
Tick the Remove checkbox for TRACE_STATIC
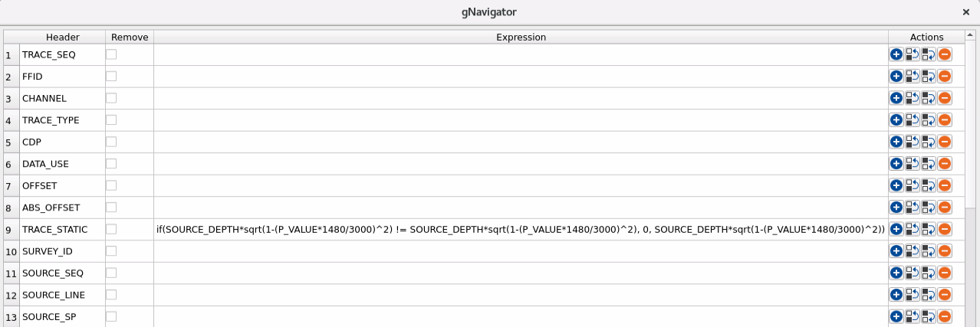click(111, 229)
